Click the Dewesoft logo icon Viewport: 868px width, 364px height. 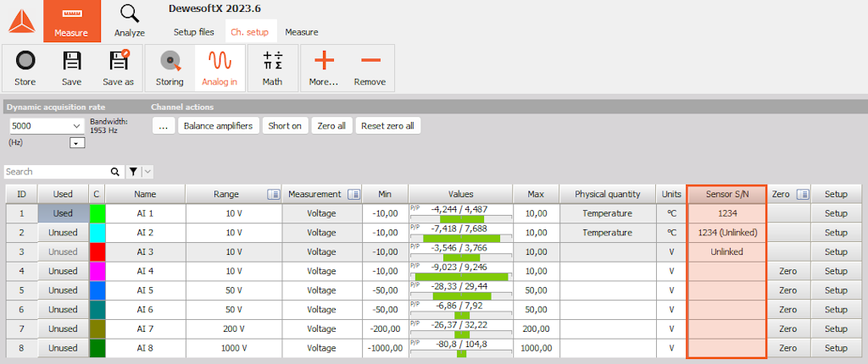21,21
